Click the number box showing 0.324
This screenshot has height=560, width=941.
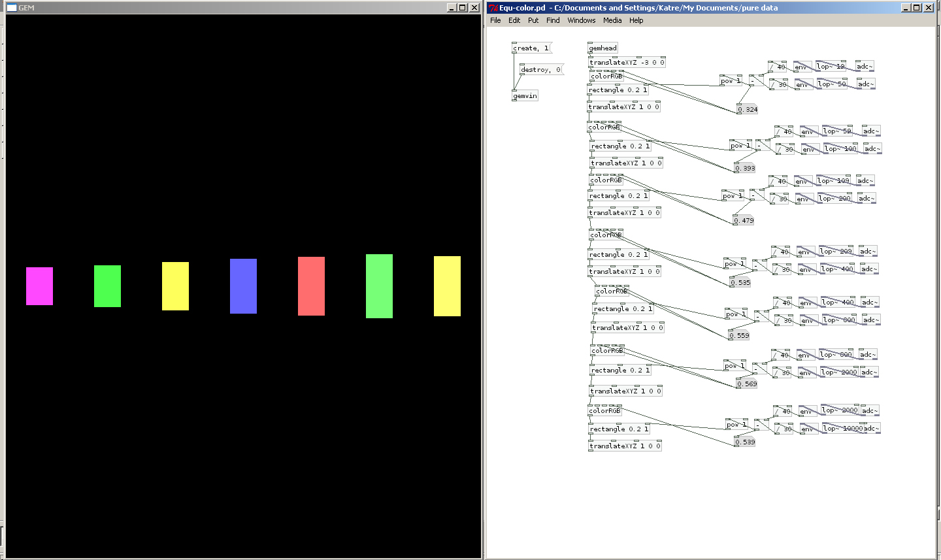(747, 110)
